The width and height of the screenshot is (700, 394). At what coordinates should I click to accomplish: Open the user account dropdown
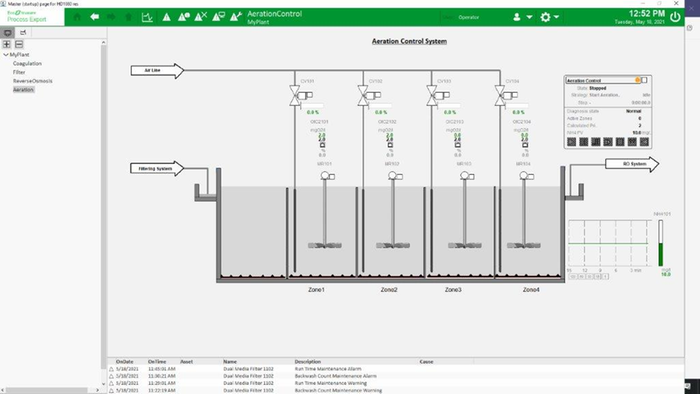pyautogui.click(x=522, y=17)
